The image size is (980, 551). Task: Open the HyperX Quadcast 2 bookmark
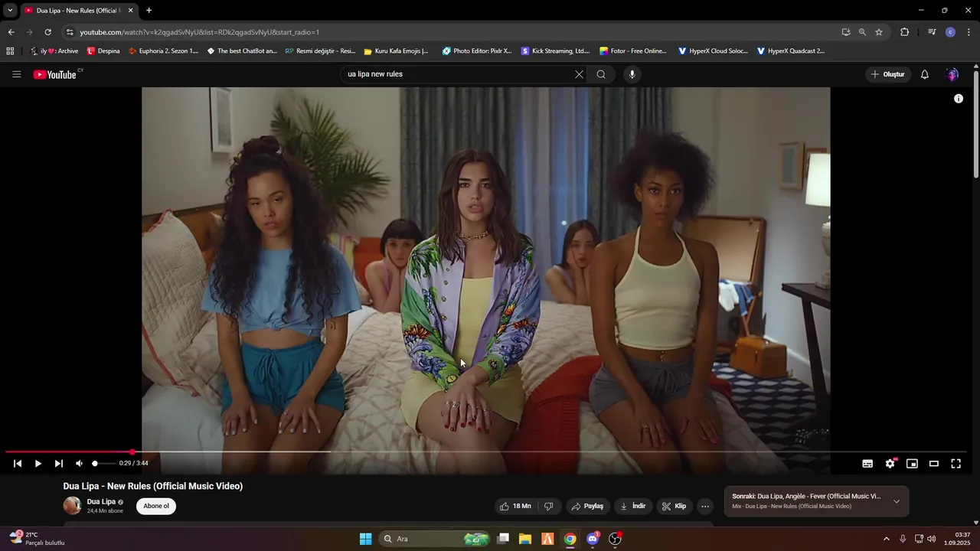coord(791,51)
